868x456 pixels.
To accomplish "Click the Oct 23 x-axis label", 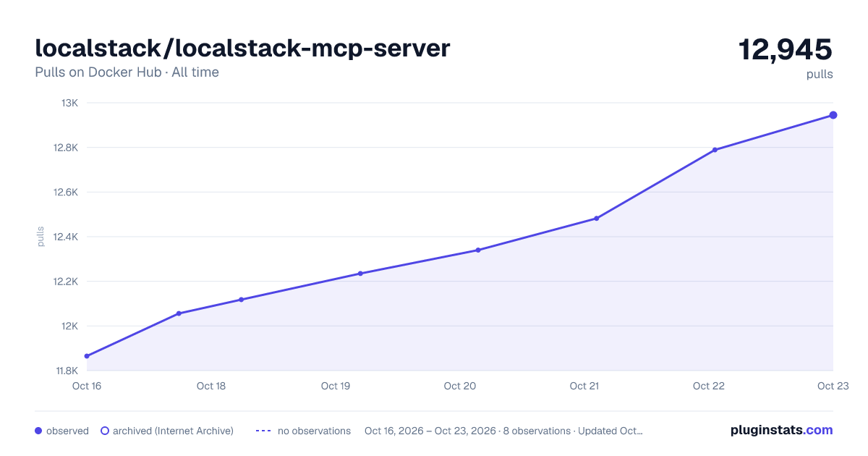I will (833, 386).
